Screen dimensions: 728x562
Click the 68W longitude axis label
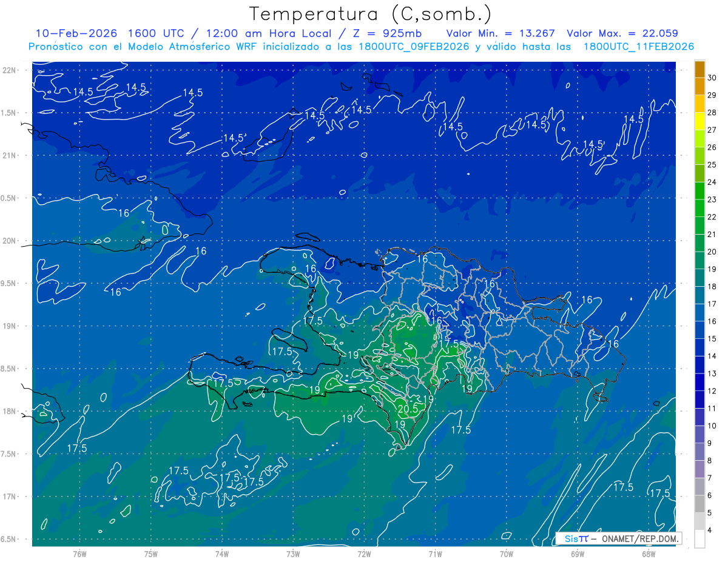point(649,554)
